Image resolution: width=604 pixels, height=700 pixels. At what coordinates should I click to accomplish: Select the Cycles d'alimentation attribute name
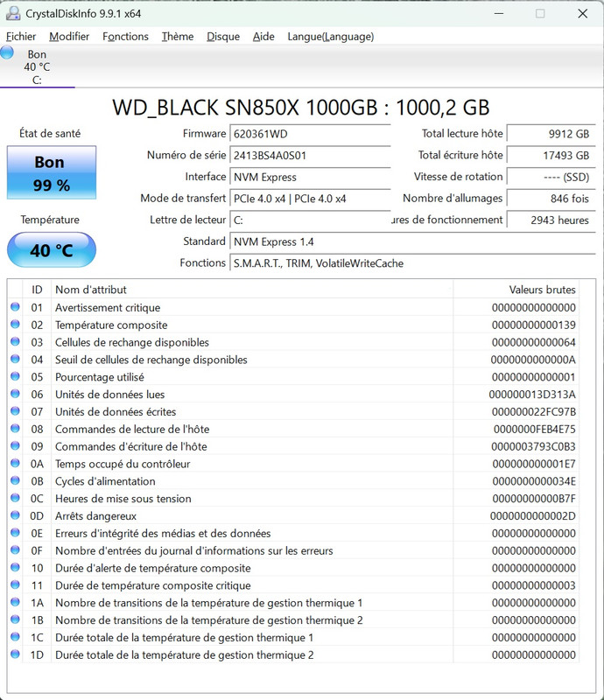(x=105, y=481)
